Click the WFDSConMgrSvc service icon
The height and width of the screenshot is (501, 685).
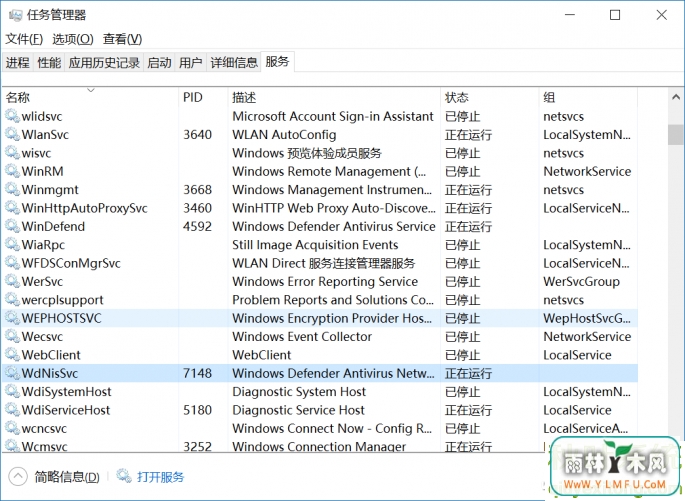coord(12,263)
